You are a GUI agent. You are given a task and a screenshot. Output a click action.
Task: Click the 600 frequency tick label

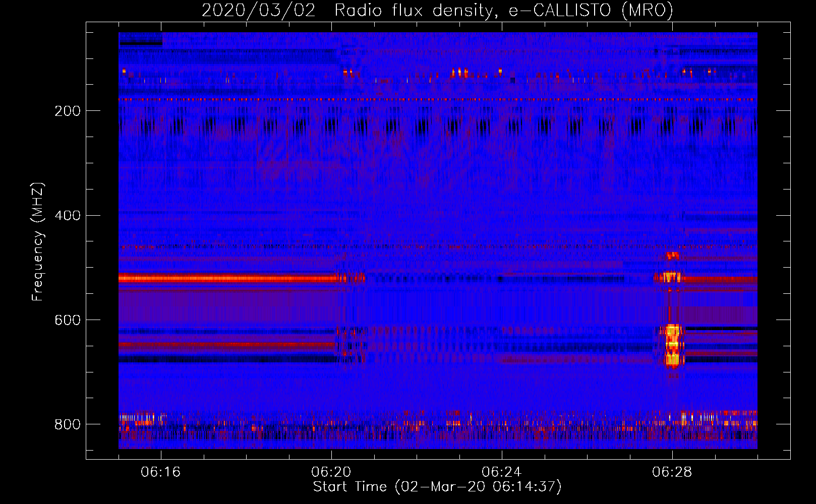click(68, 320)
